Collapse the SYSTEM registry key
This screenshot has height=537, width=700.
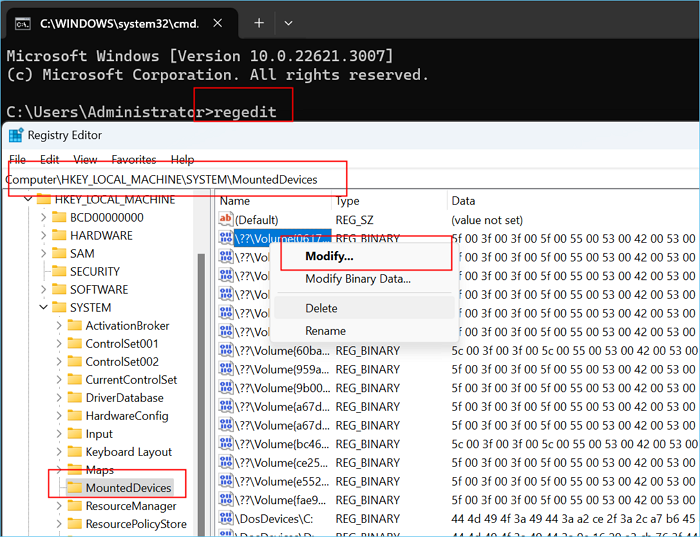43,308
